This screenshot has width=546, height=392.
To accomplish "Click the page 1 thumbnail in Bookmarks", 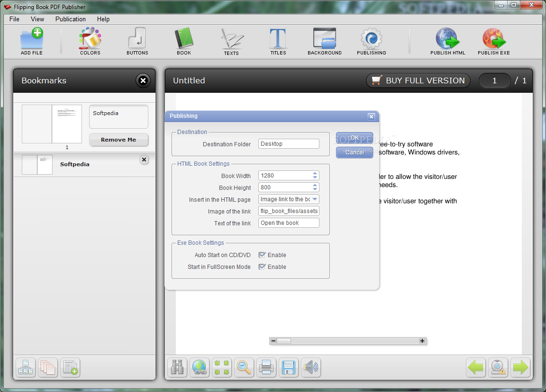I will tap(52, 124).
